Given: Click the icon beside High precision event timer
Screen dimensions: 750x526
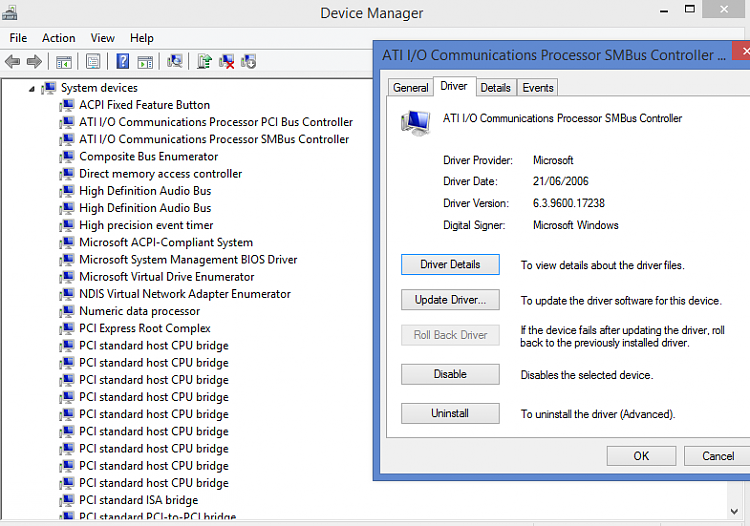Looking at the screenshot, I should pos(67,225).
